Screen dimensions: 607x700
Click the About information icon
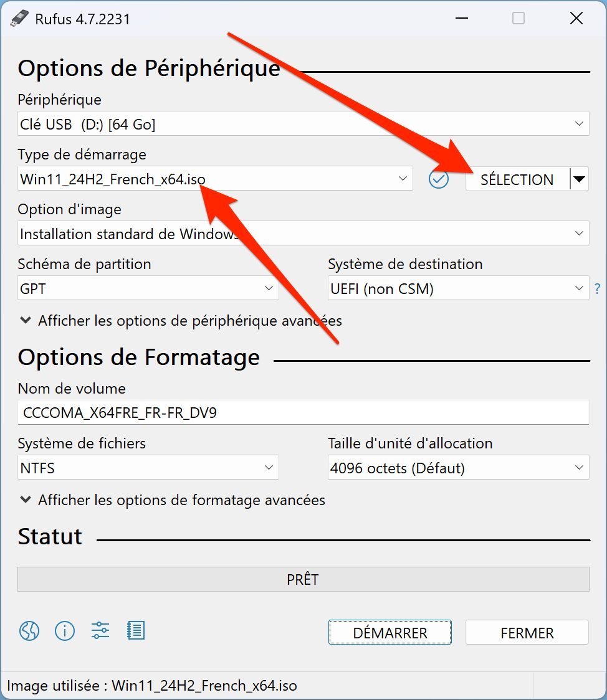coord(65,631)
